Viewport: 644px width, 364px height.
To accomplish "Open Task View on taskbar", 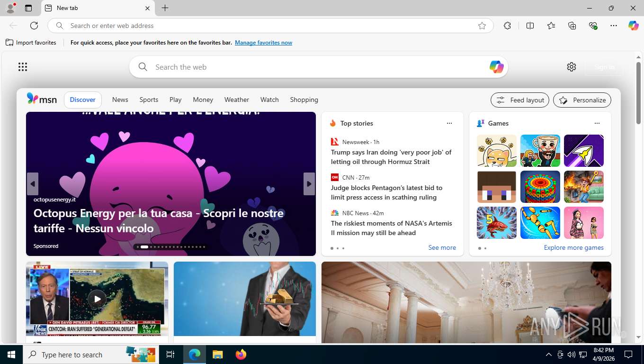I will (170, 355).
